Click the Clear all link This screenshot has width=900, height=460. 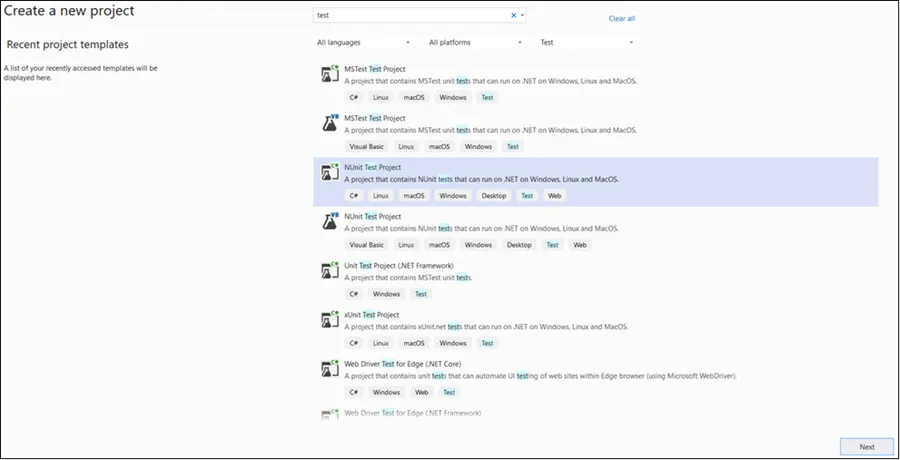tap(621, 19)
